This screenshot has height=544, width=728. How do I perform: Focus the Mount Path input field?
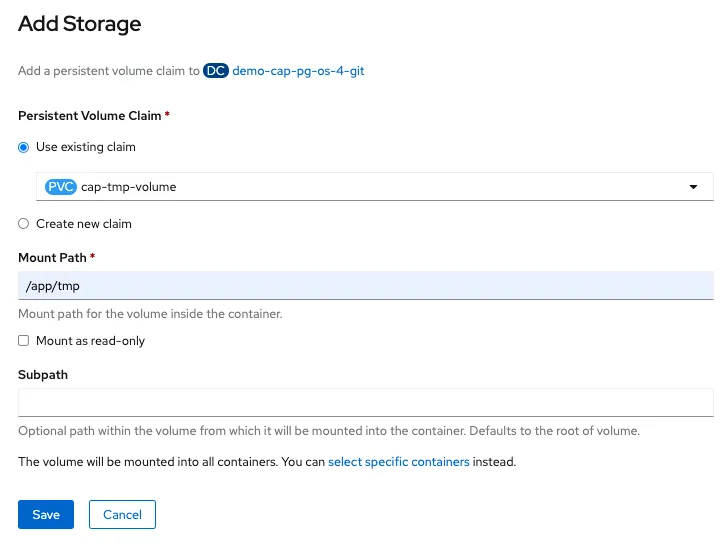pos(365,286)
